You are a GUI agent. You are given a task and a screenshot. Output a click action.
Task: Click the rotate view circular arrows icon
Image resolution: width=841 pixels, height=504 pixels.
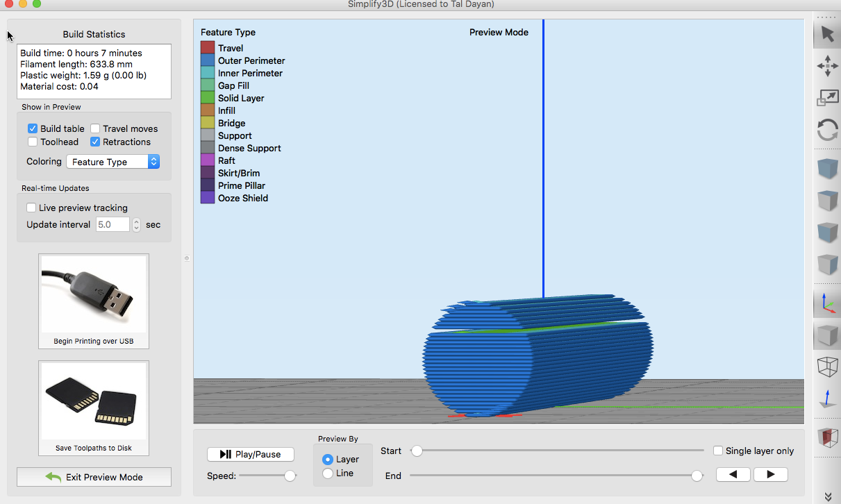click(827, 130)
